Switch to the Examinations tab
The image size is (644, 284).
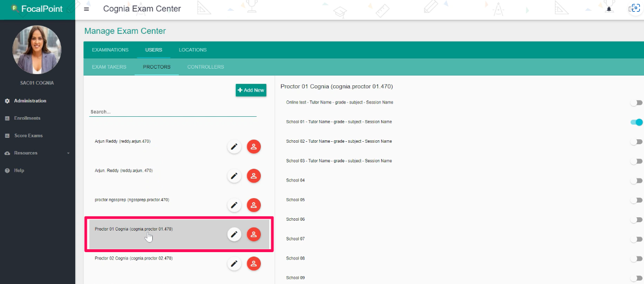pyautogui.click(x=110, y=50)
